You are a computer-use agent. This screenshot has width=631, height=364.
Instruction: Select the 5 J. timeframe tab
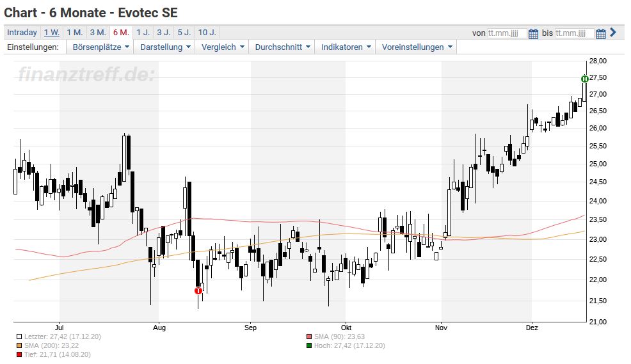tap(184, 33)
